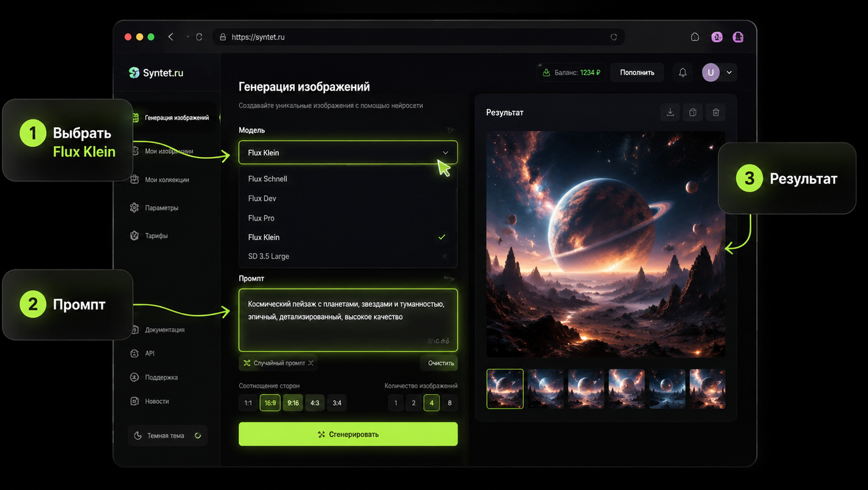
Task: Click the Поддержка sidebar icon
Action: tap(134, 377)
